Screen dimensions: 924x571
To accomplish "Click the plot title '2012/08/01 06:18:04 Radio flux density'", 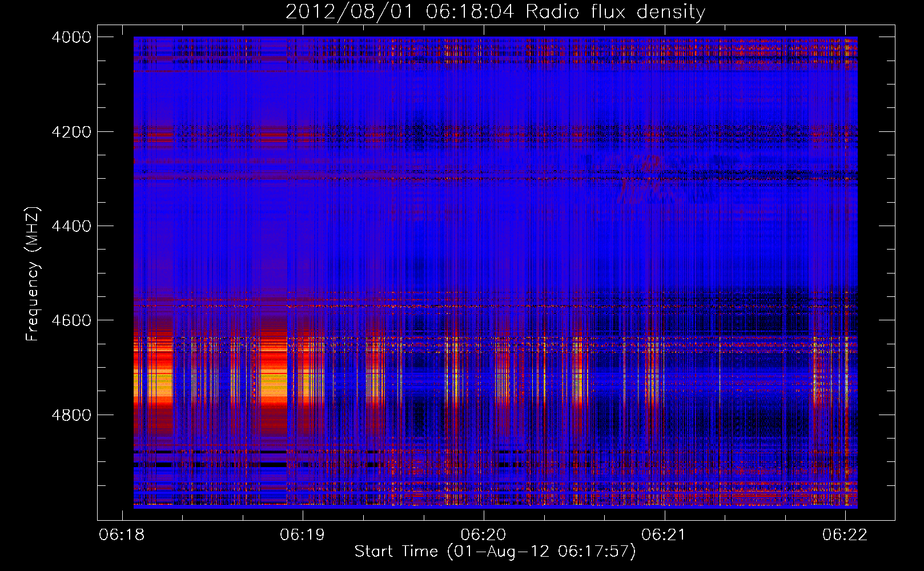I will point(495,11).
